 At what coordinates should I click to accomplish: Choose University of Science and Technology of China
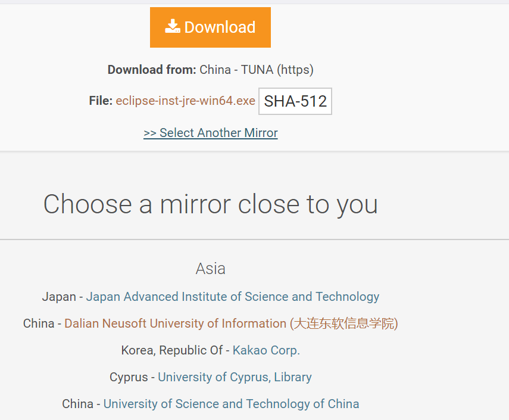pyautogui.click(x=231, y=404)
